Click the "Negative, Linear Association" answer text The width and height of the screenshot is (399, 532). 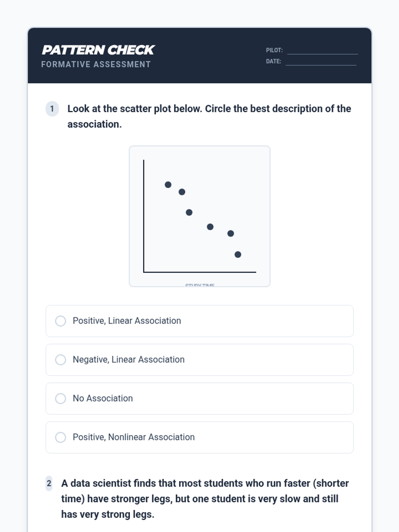pos(128,359)
